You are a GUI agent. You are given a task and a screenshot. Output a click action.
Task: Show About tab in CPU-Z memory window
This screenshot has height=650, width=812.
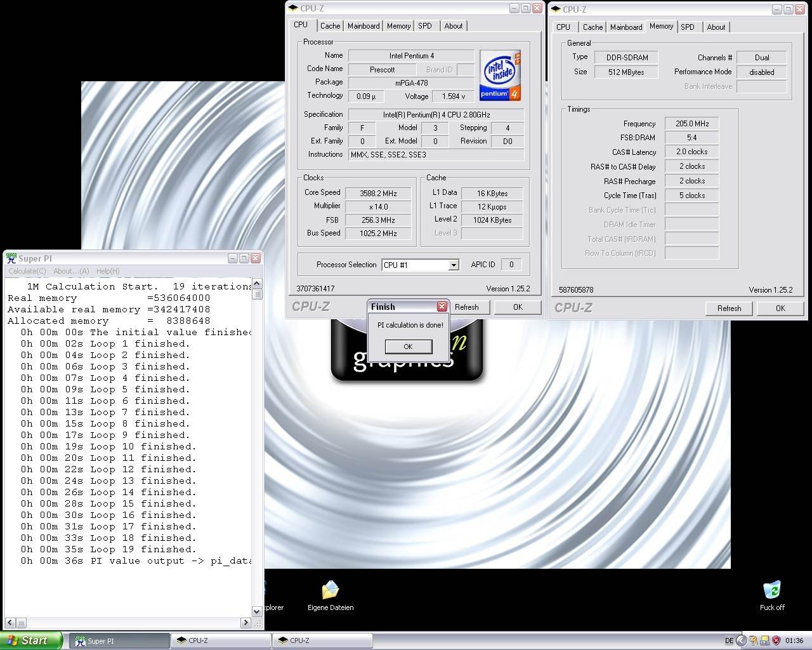(716, 27)
